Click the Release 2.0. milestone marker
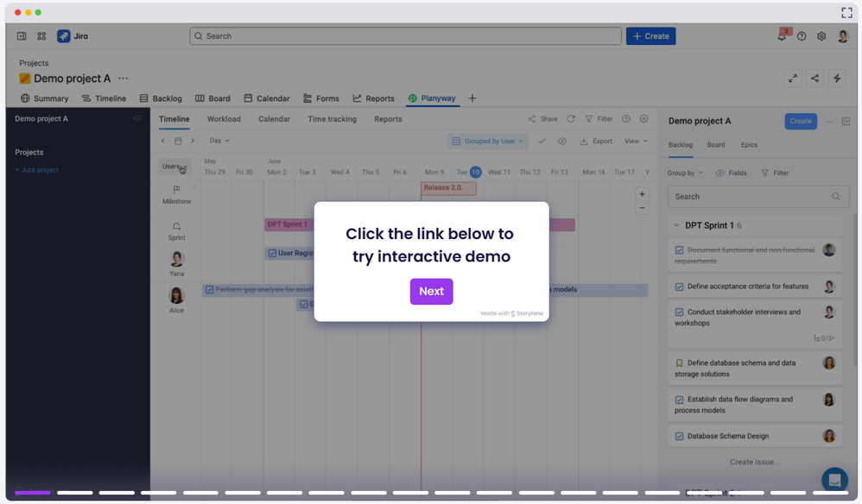 point(448,188)
